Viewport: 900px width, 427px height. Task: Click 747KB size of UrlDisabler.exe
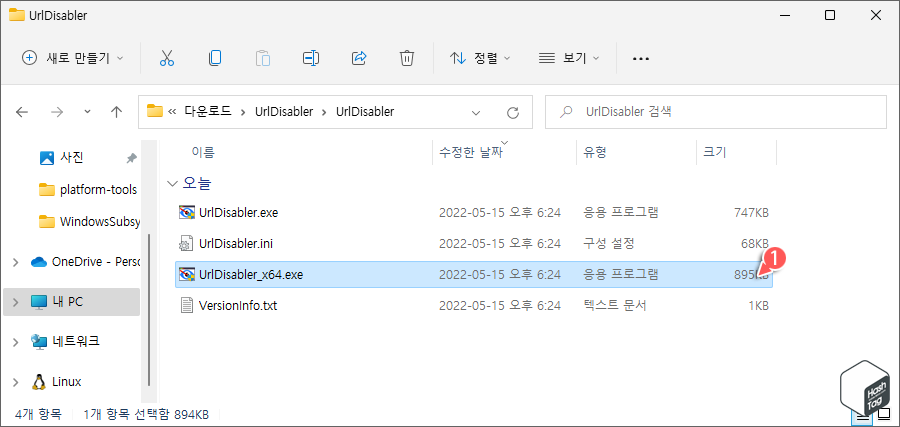pyautogui.click(x=751, y=212)
